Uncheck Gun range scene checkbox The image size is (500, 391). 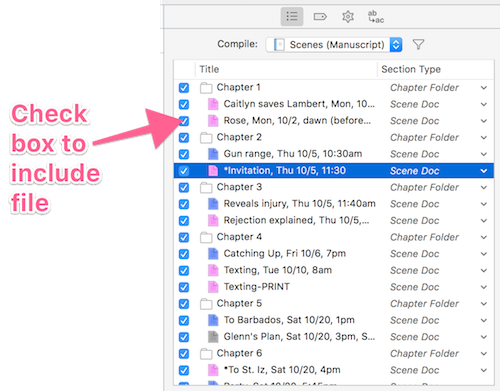pos(184,154)
